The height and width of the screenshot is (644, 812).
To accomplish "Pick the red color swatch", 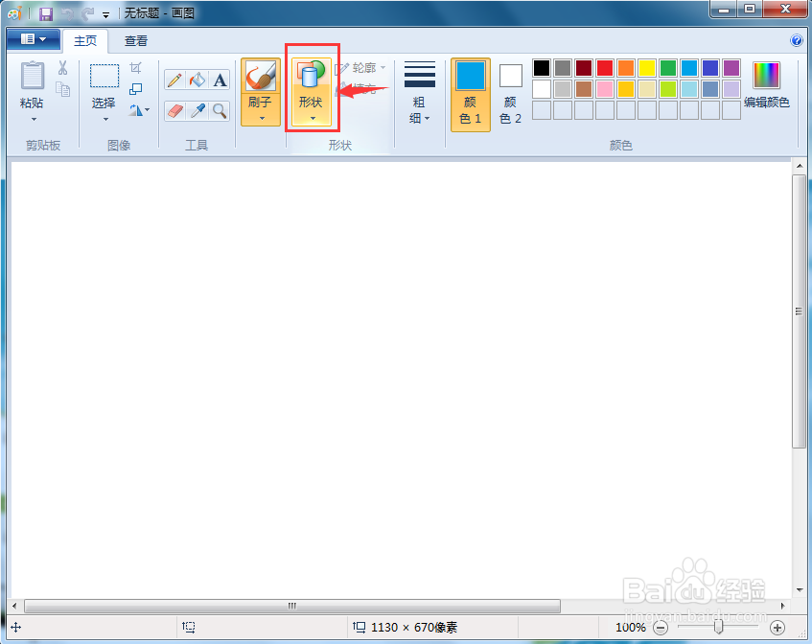I will [605, 68].
